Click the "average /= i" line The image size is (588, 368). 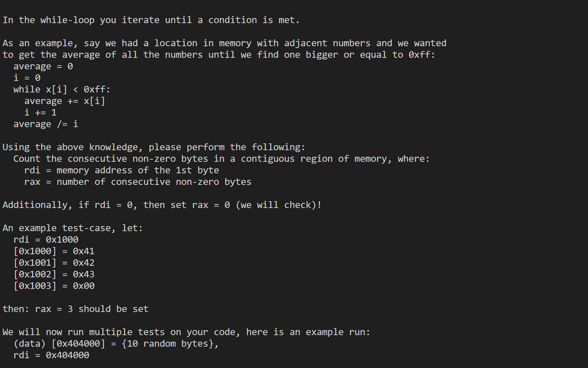pyautogui.click(x=45, y=124)
